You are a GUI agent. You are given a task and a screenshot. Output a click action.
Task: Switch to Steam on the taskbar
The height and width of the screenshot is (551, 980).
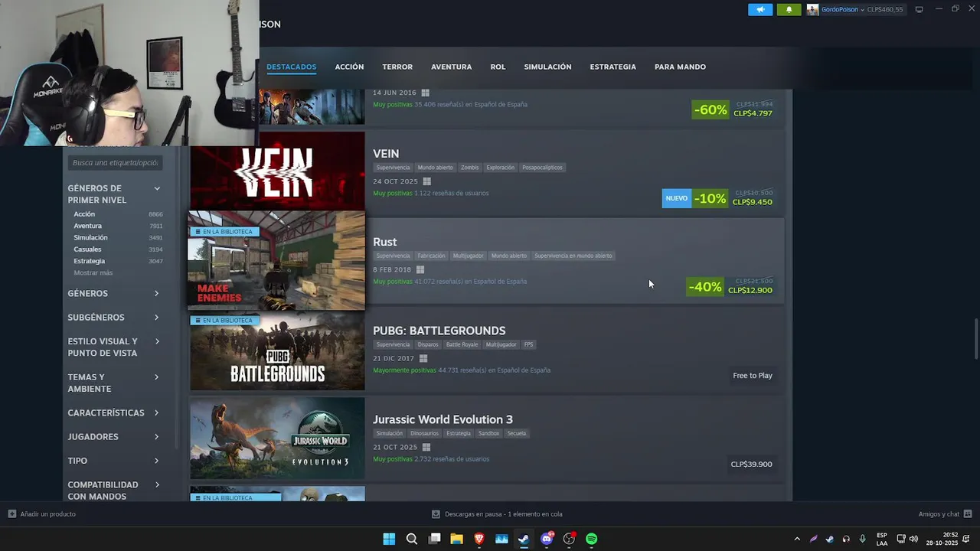(x=524, y=539)
